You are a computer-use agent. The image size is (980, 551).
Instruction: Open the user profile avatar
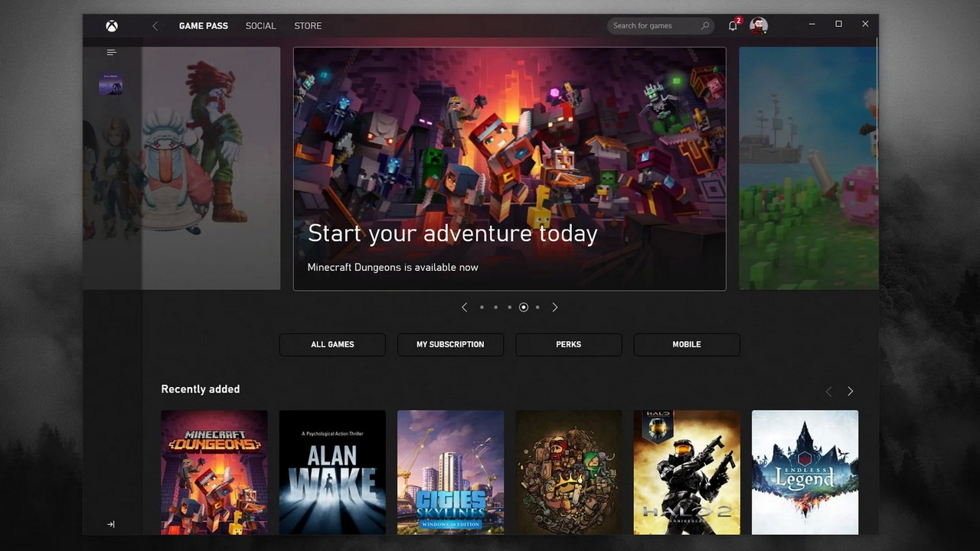click(758, 26)
